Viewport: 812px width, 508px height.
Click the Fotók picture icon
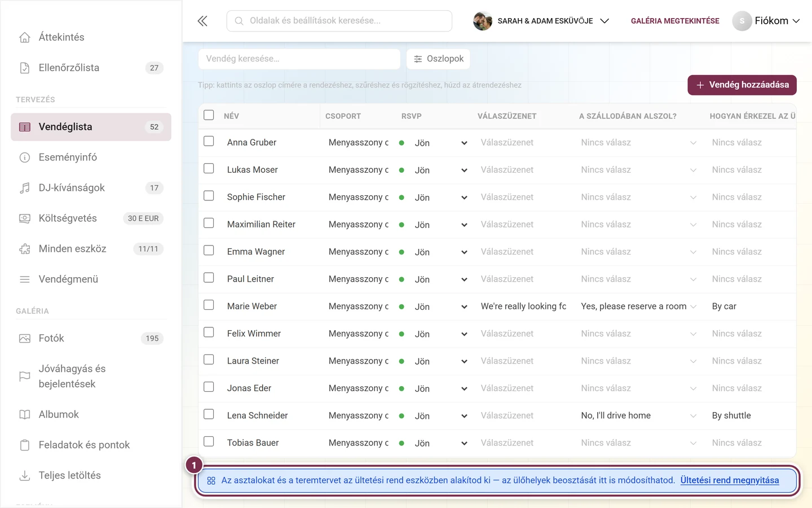[x=25, y=339]
